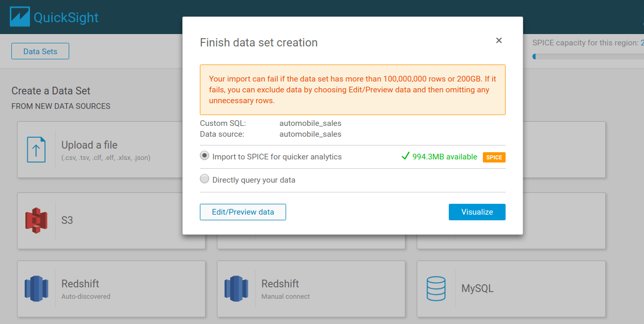
Task: Click the Data Sets button
Action: (x=40, y=51)
